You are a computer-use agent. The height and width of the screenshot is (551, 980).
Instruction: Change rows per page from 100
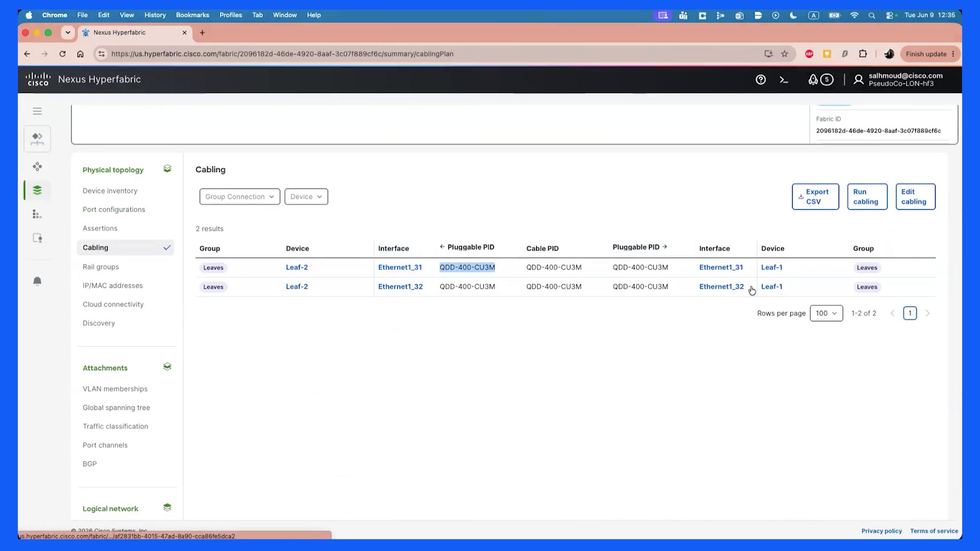(x=826, y=313)
